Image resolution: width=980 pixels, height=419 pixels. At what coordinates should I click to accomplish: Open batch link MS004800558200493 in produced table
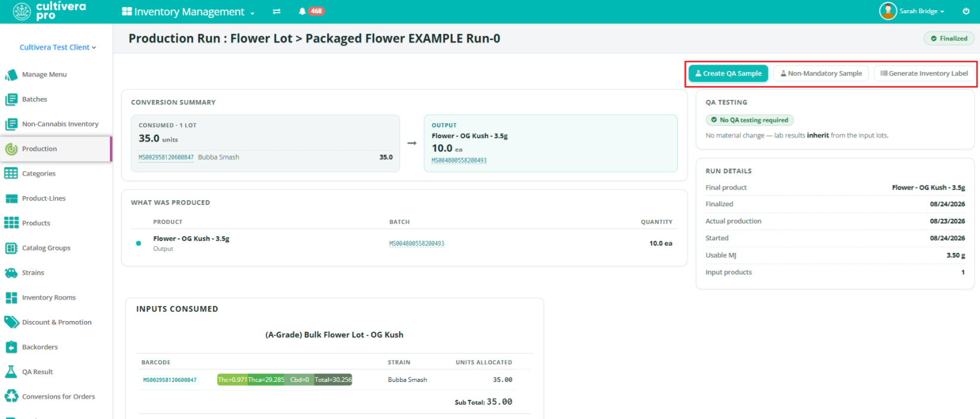click(417, 244)
